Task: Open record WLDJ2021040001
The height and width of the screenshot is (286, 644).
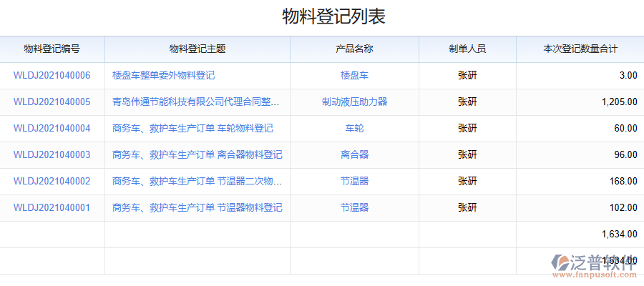Action: (52, 207)
